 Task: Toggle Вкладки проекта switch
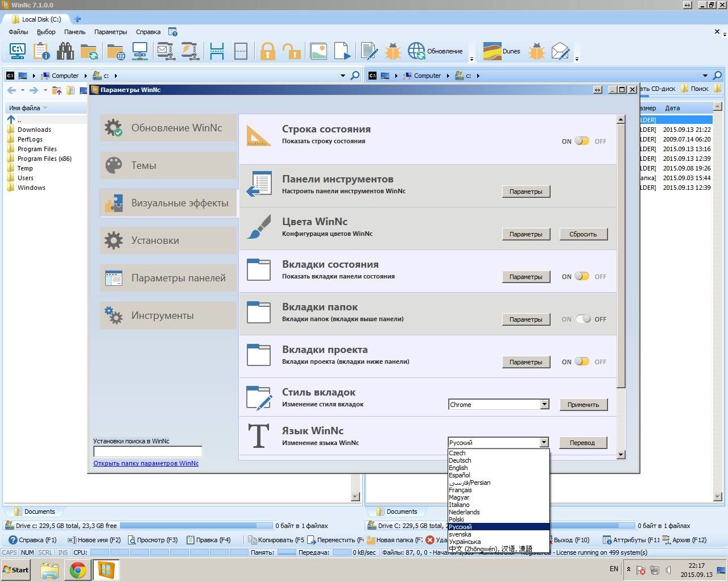[x=582, y=361]
